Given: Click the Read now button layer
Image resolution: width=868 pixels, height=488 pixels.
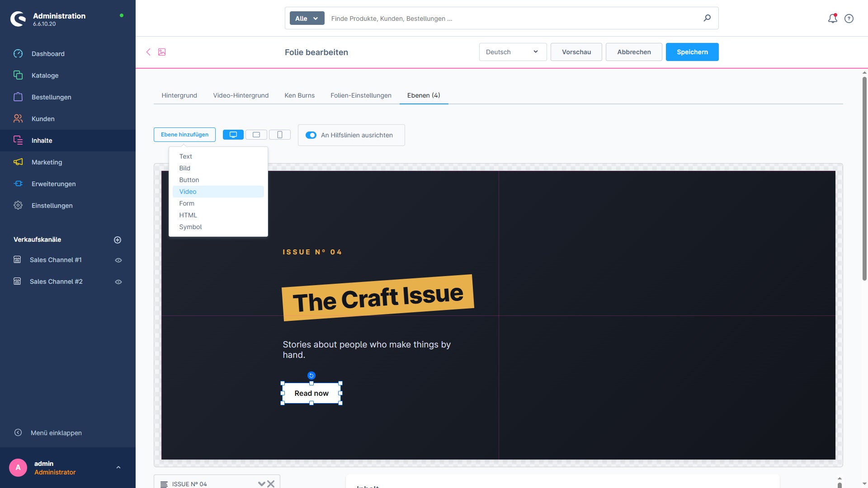Looking at the screenshot, I should (311, 393).
